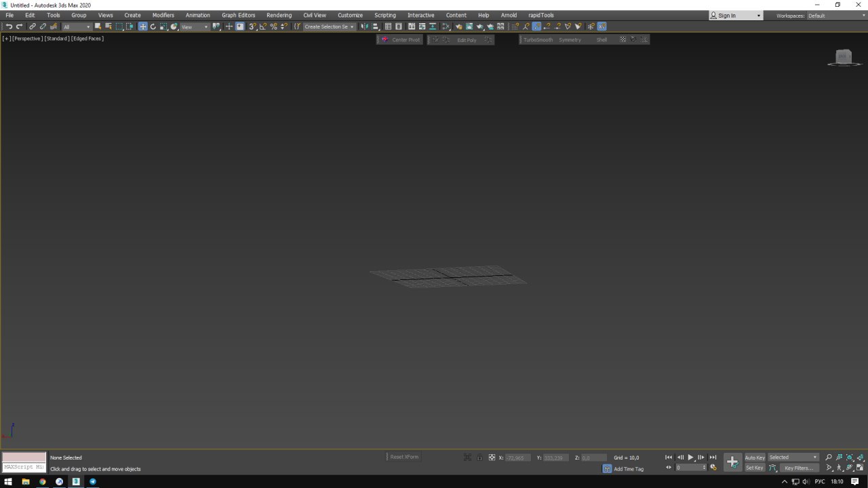This screenshot has height=488, width=868.
Task: Open the Select by Name dialog
Action: click(x=108, y=26)
